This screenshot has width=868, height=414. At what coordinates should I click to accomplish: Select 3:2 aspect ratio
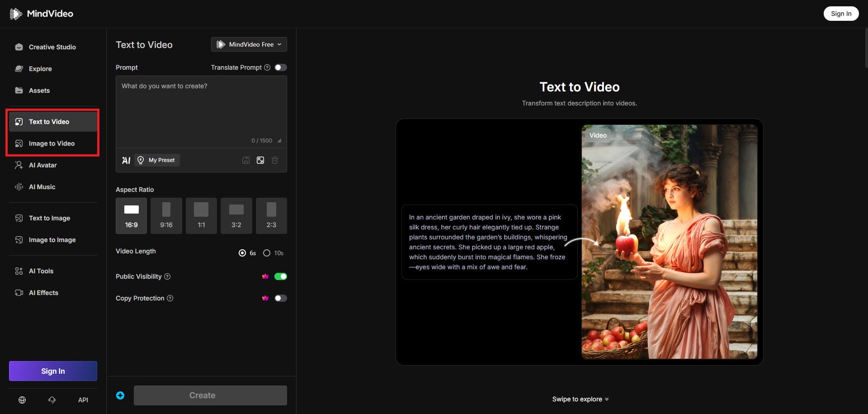click(x=236, y=216)
